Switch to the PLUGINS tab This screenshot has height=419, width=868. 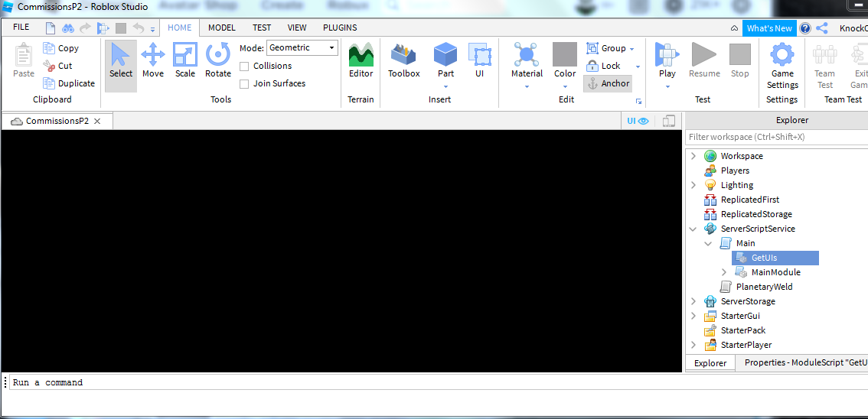point(340,28)
